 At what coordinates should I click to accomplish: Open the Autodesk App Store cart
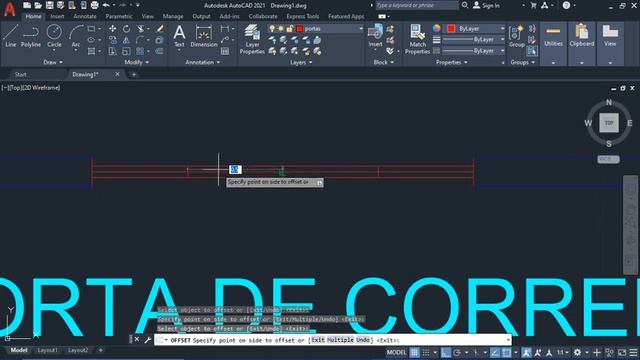coord(533,5)
